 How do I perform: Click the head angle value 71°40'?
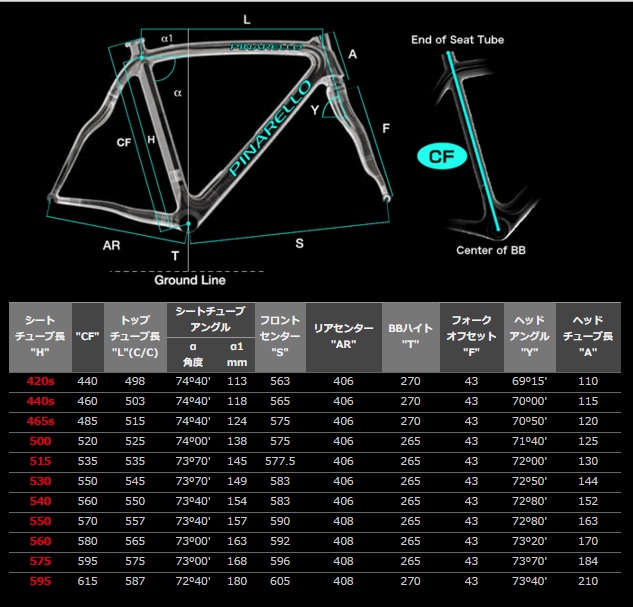click(529, 441)
